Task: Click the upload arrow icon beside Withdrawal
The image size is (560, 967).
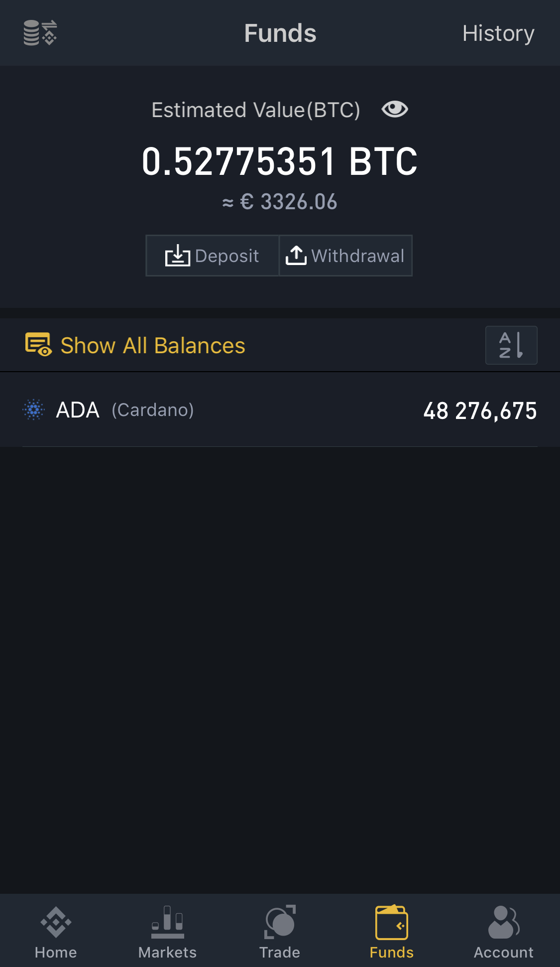Action: click(x=296, y=256)
